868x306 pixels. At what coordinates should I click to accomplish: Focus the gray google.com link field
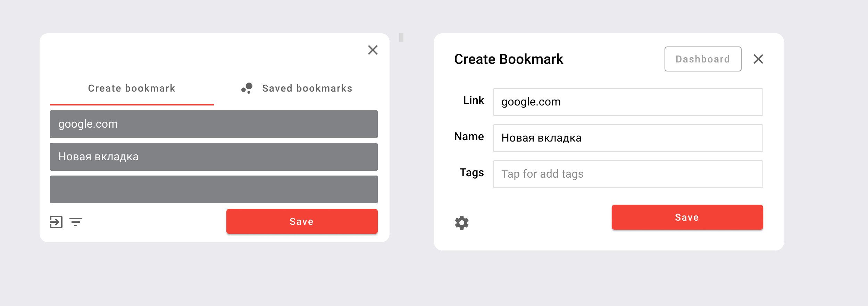[x=214, y=124]
